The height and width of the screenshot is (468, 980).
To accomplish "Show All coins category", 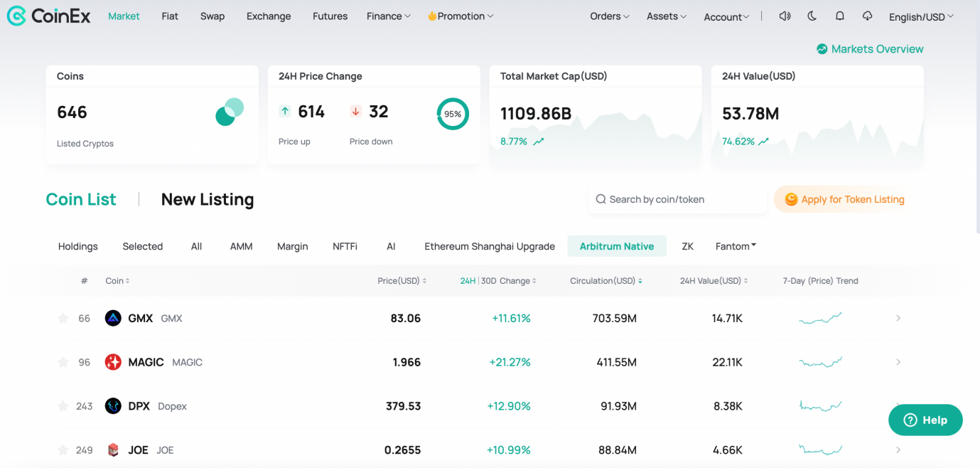I will [197, 246].
